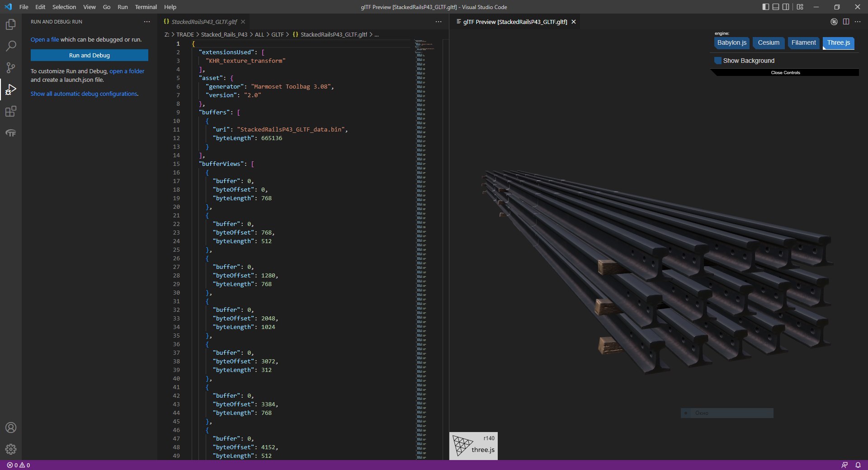The height and width of the screenshot is (470, 868).
Task: Open more actions for glTF Preview group
Action: pyautogui.click(x=858, y=22)
